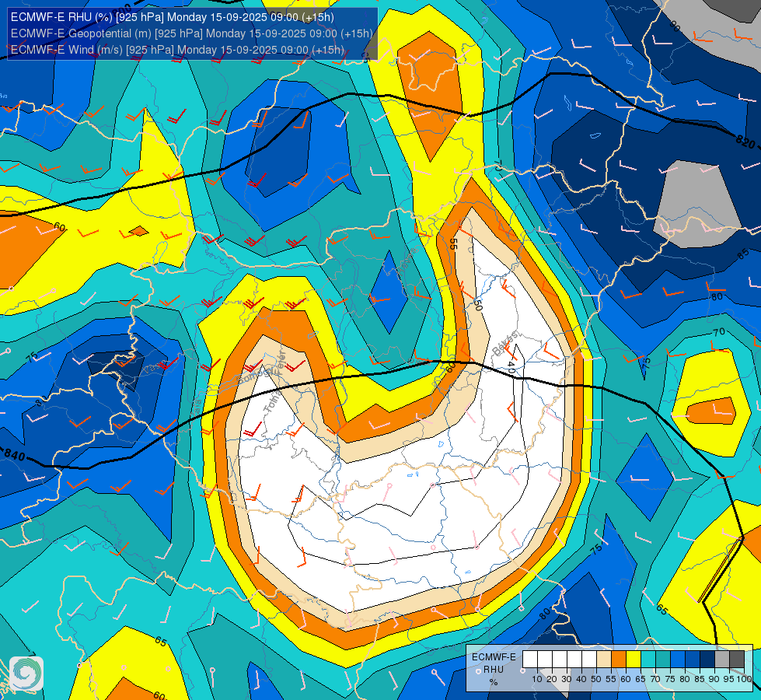Viewport: 761px width, 700px height.
Task: Click the orange 55-60 legend swatch
Action: point(618,660)
